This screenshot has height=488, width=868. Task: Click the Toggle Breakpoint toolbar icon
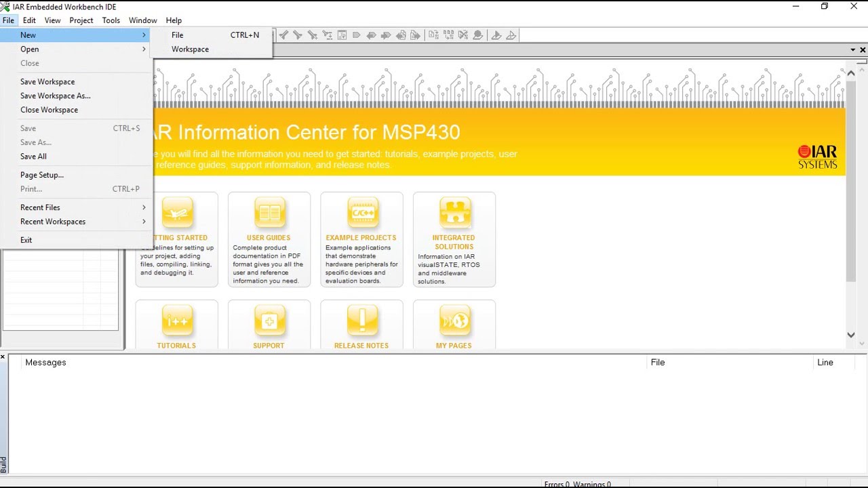(477, 35)
